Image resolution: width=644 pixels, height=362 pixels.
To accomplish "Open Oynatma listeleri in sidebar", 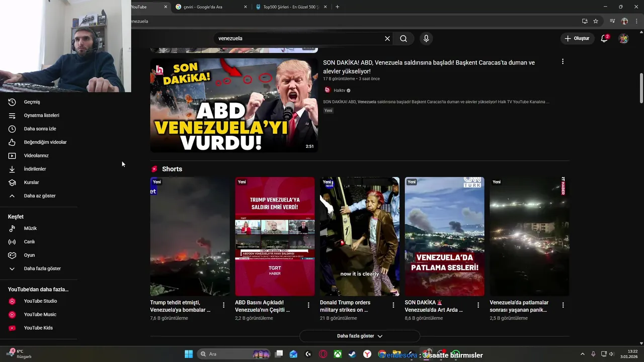I will pos(41,115).
